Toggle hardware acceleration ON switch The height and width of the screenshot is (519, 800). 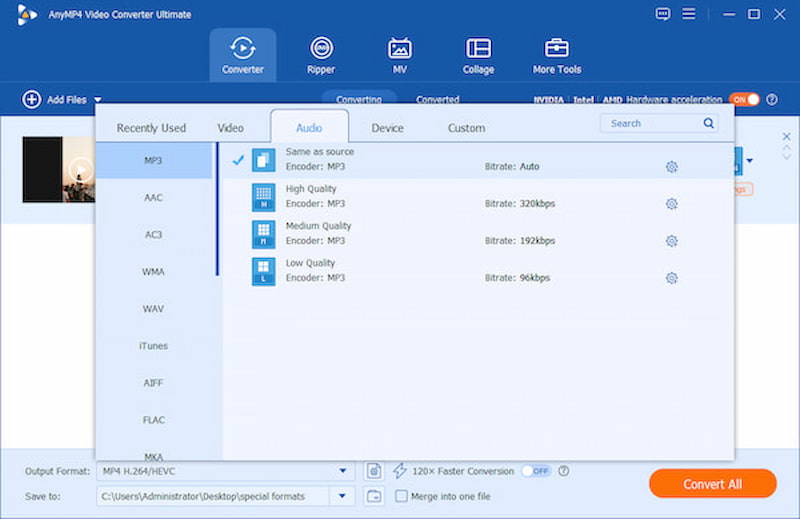[x=744, y=99]
